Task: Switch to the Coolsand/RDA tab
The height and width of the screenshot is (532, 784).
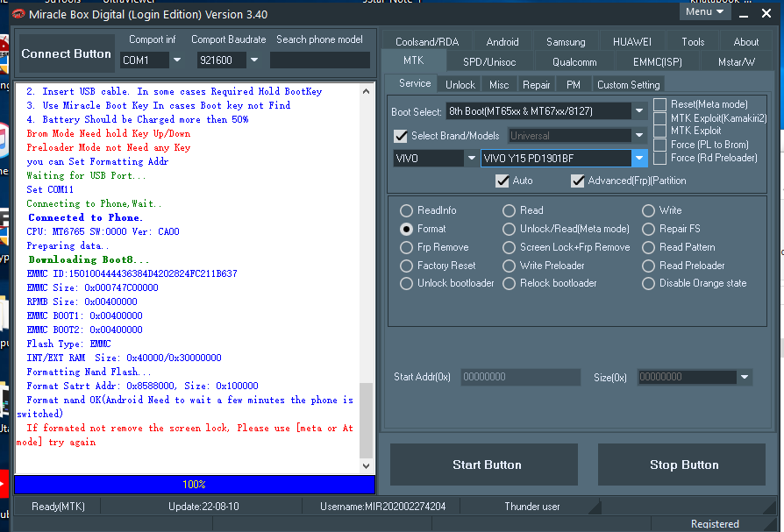Action: pyautogui.click(x=427, y=42)
